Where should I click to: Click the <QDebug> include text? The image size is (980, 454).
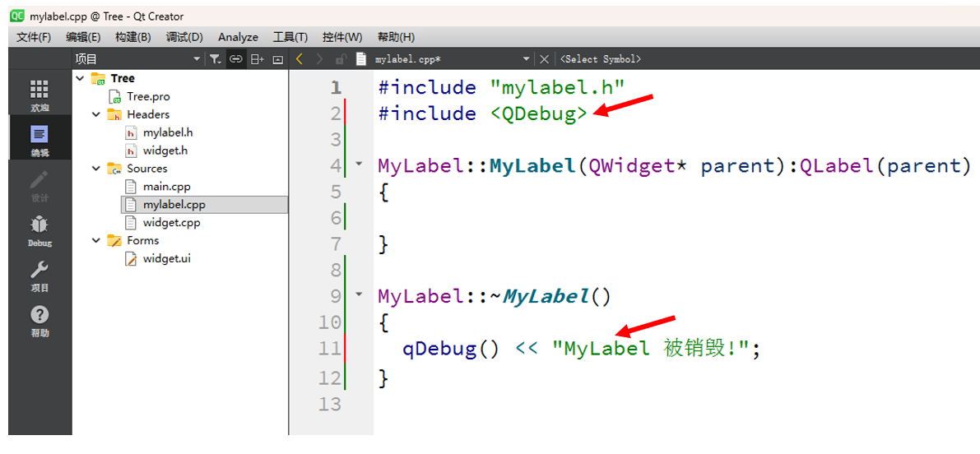click(538, 113)
